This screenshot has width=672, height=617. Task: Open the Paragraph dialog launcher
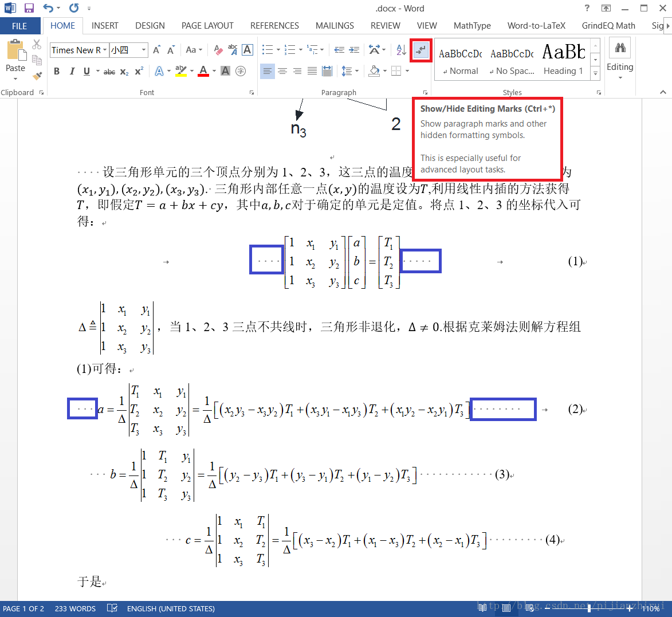425,93
